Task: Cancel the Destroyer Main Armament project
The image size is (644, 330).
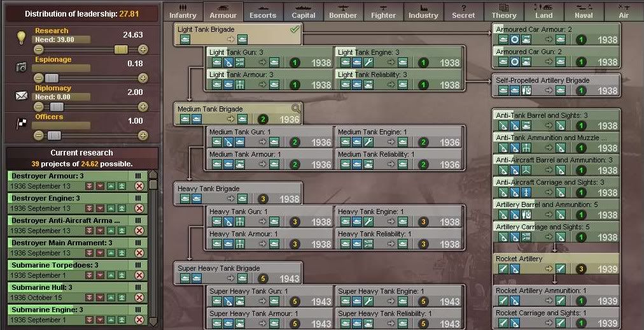Action: (x=139, y=253)
